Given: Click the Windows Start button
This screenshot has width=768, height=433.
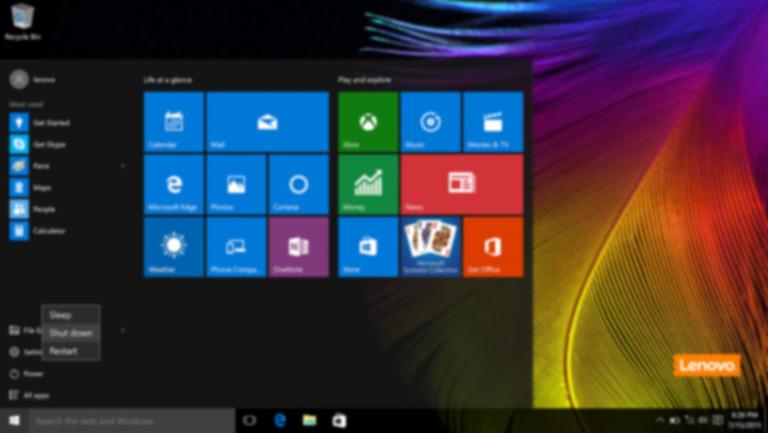Looking at the screenshot, I should click(x=14, y=420).
